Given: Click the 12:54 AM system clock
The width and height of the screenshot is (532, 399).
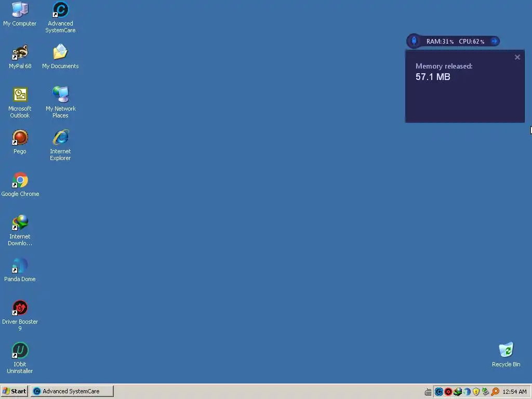Looking at the screenshot, I should pos(514,392).
